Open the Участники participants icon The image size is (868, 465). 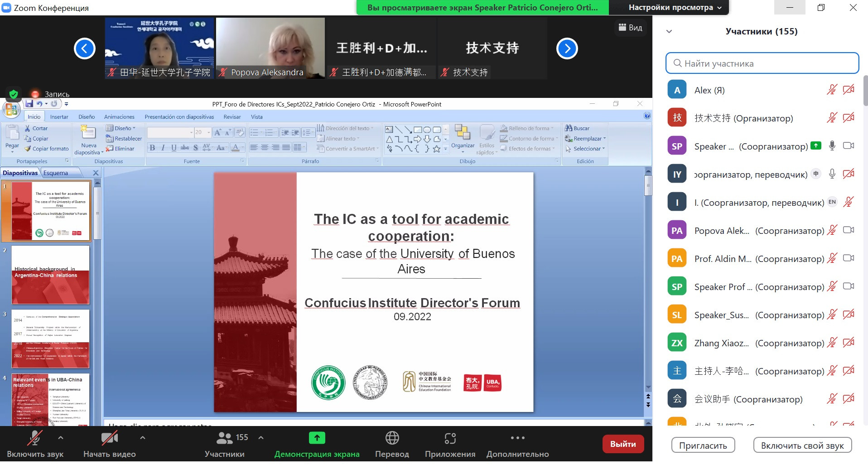click(x=225, y=438)
